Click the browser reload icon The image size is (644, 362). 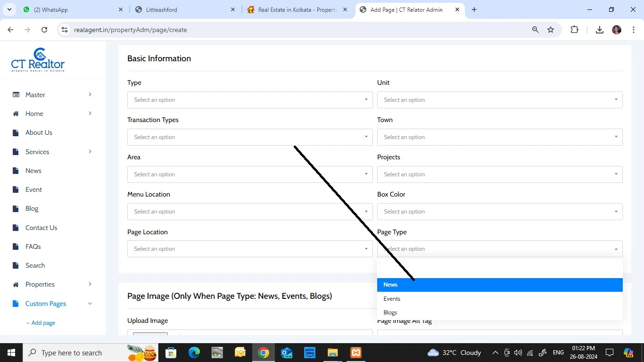point(44,30)
